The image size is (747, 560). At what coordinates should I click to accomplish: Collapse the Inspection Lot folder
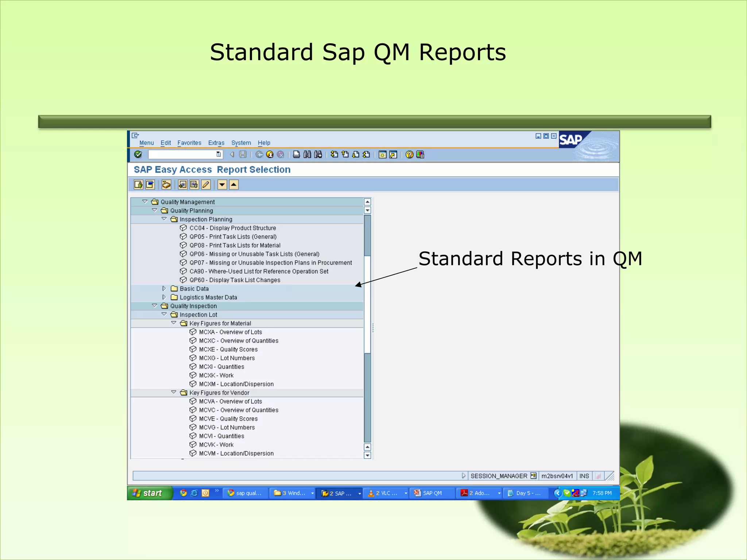pyautogui.click(x=164, y=314)
